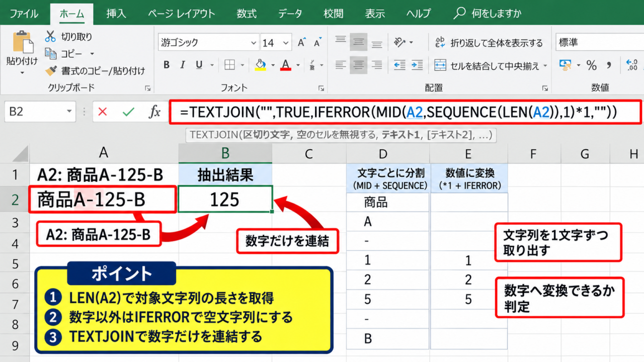Click the Select All corner triangle
Viewport: 644px width, 362px height.
click(20, 153)
